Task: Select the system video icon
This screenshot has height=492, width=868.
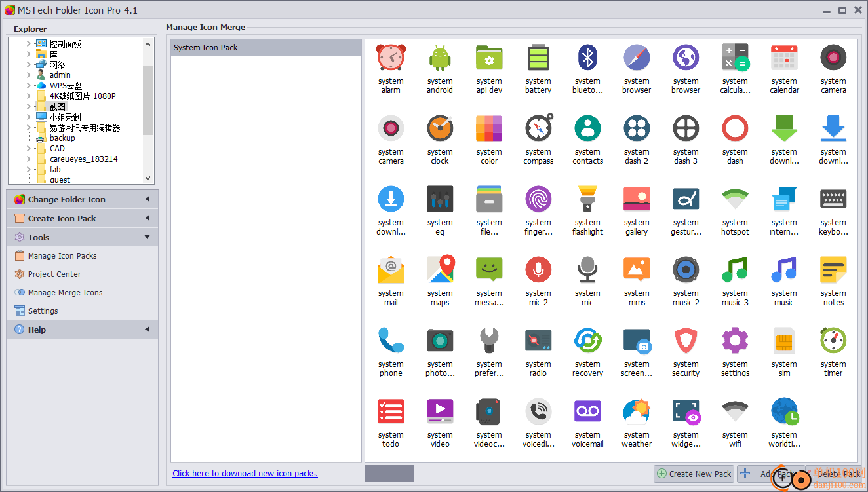Action: [x=440, y=411]
